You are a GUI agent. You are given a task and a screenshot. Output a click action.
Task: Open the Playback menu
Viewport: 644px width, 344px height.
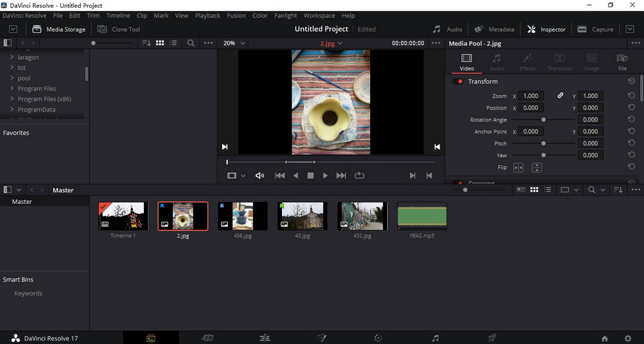(208, 16)
